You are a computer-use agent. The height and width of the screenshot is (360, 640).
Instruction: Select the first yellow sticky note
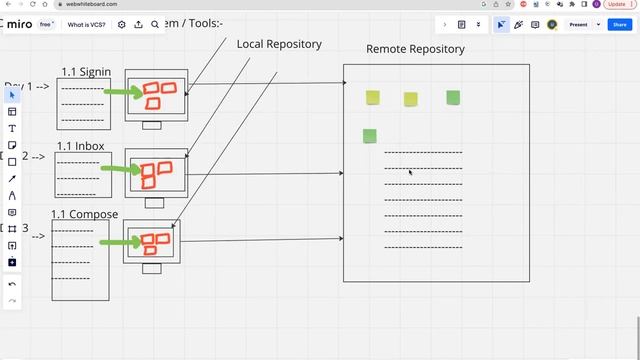(x=373, y=98)
